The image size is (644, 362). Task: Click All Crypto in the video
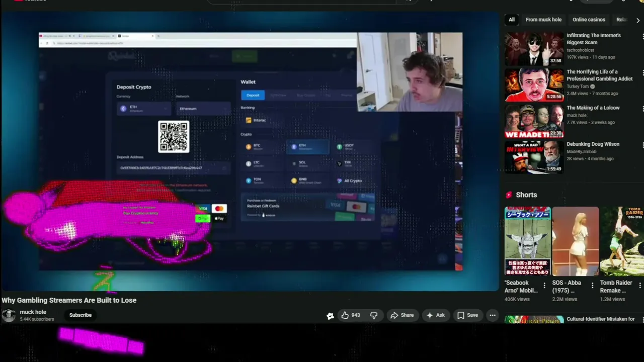[354, 181]
